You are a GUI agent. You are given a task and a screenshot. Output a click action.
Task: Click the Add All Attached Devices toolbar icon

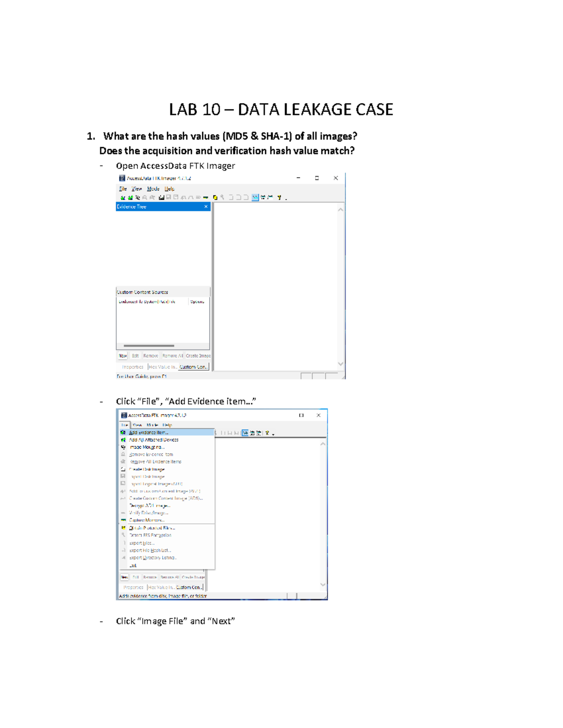pyautogui.click(x=130, y=196)
